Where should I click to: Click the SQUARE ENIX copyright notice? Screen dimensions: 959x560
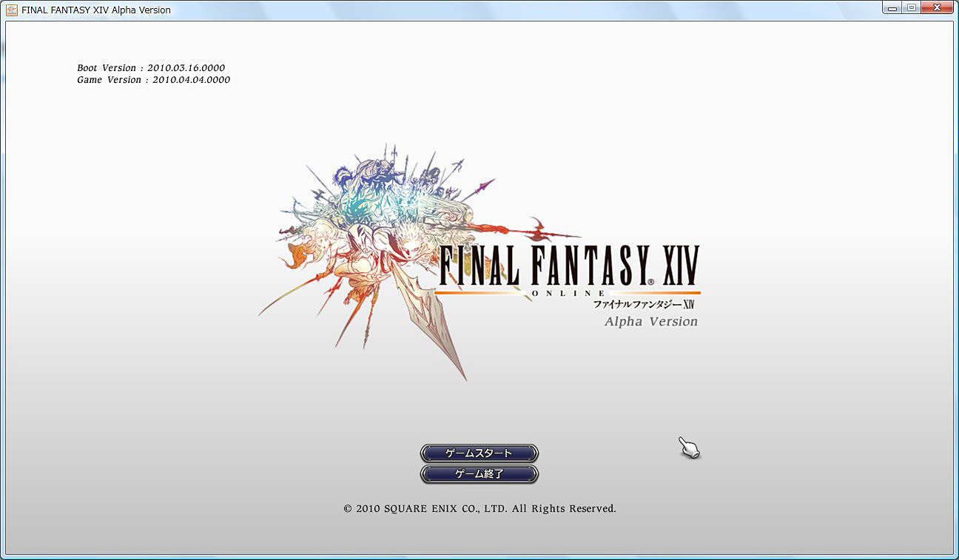479,509
